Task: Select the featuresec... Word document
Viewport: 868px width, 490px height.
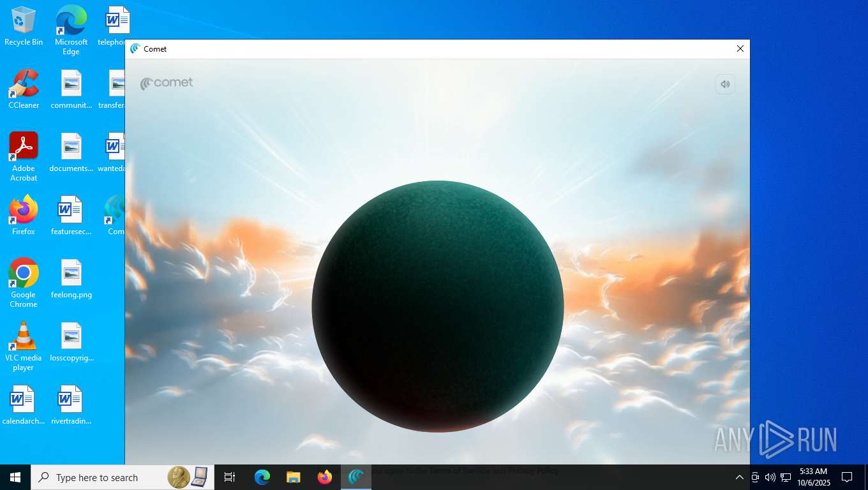Action: (71, 216)
